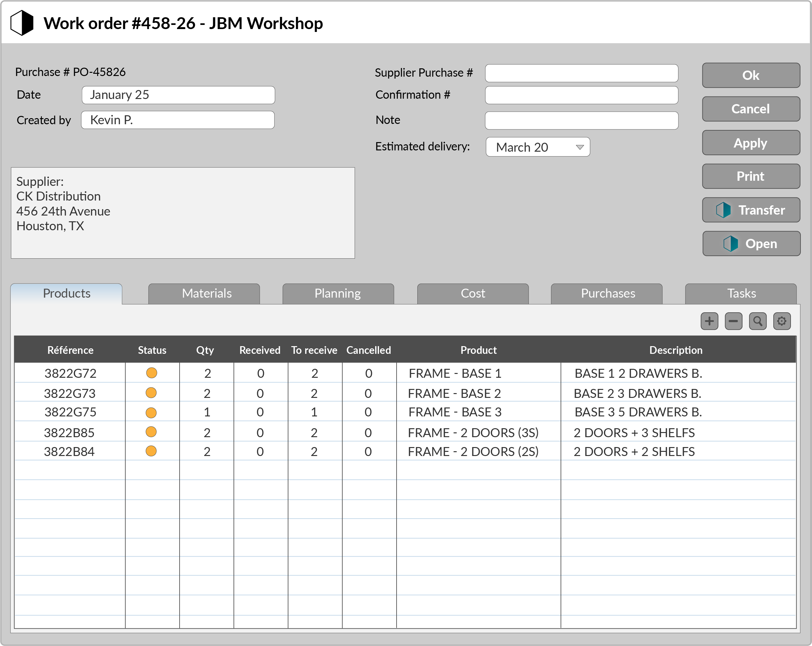Click the Ok button
Image resolution: width=812 pixels, height=646 pixels.
click(751, 75)
